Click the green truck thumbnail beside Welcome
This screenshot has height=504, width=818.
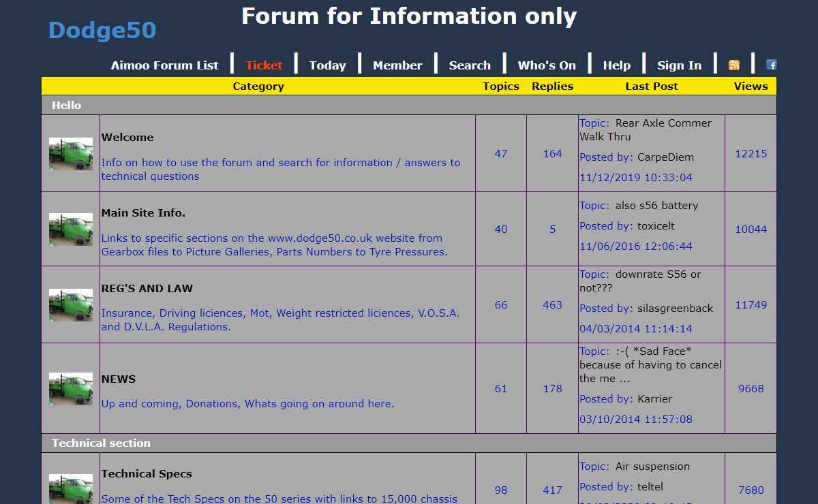coord(71,154)
